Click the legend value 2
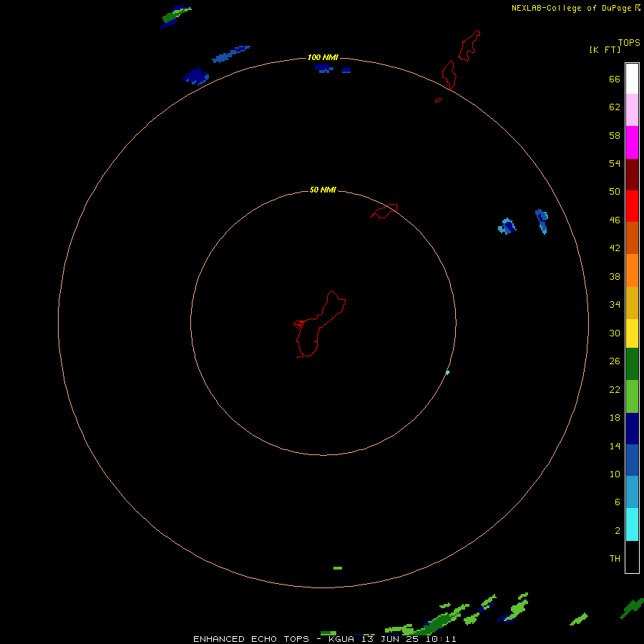This screenshot has height=644, width=644. click(x=618, y=531)
